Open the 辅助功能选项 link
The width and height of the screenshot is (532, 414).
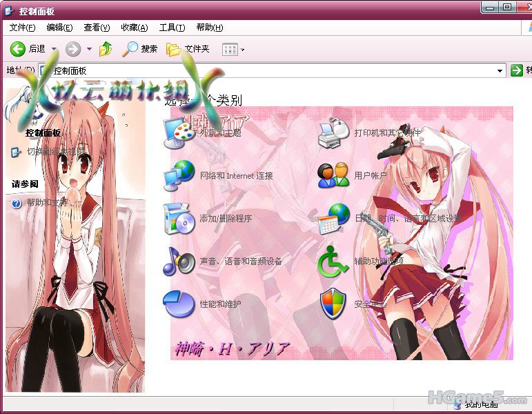(x=379, y=261)
